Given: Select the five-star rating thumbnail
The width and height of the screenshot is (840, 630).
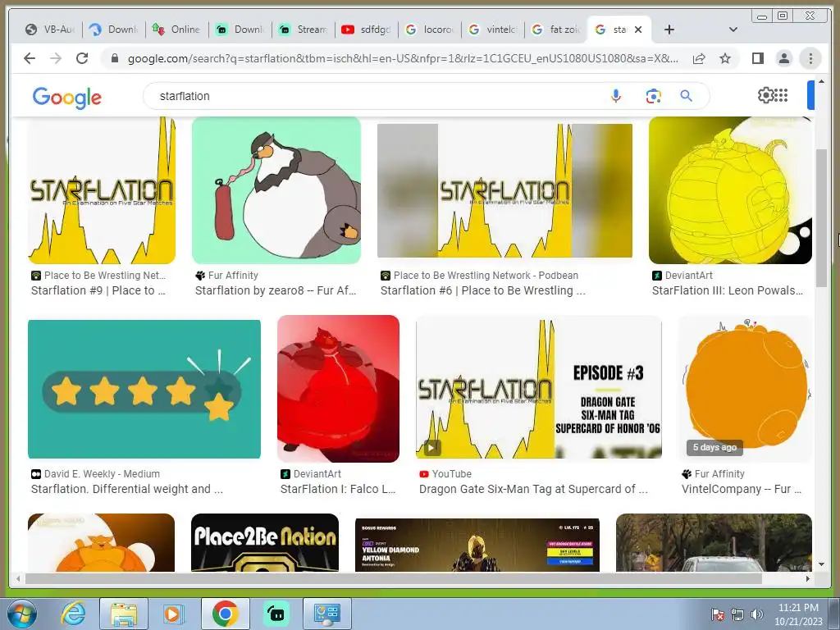Looking at the screenshot, I should coord(144,389).
